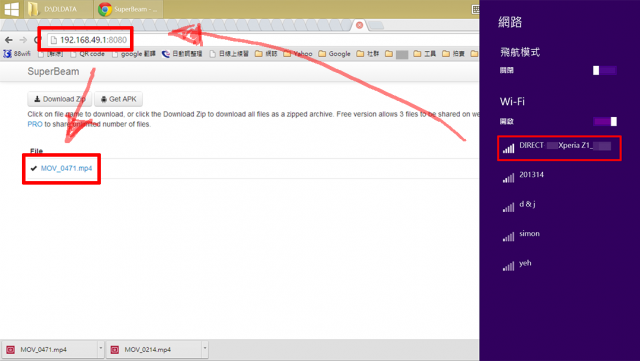Screen dimensions: 640x361
Task: Download the MOV_0471.mp4 file link
Action: (x=67, y=168)
